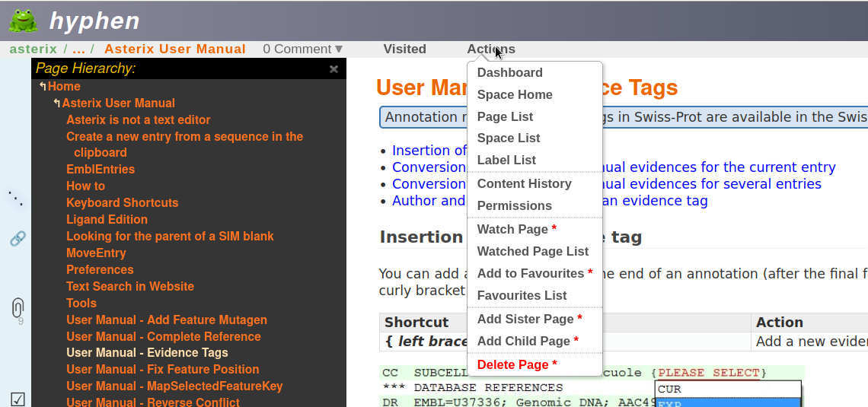868x407 pixels.
Task: Open Create a new entry from sequence page
Action: pyautogui.click(x=184, y=145)
